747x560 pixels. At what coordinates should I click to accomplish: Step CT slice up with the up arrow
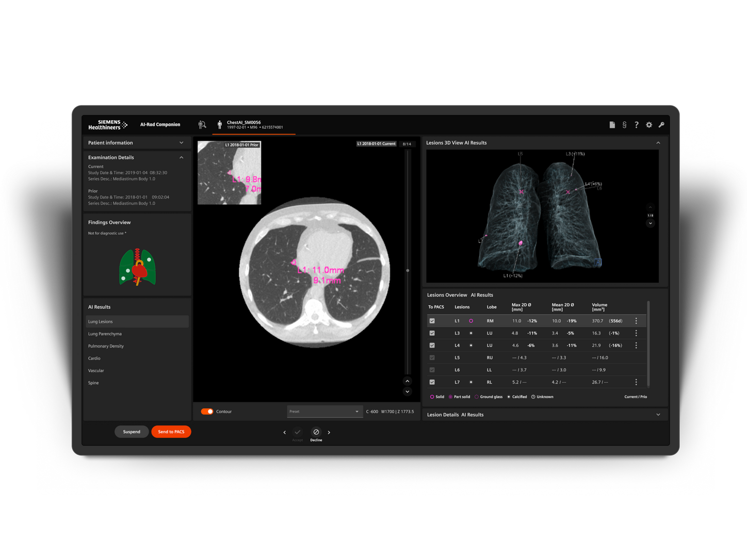tap(408, 381)
